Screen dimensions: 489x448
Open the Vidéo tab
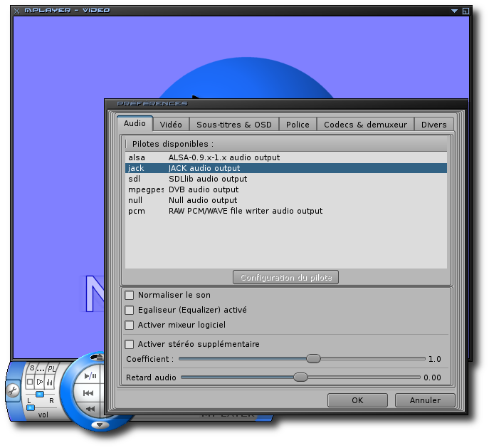click(171, 125)
